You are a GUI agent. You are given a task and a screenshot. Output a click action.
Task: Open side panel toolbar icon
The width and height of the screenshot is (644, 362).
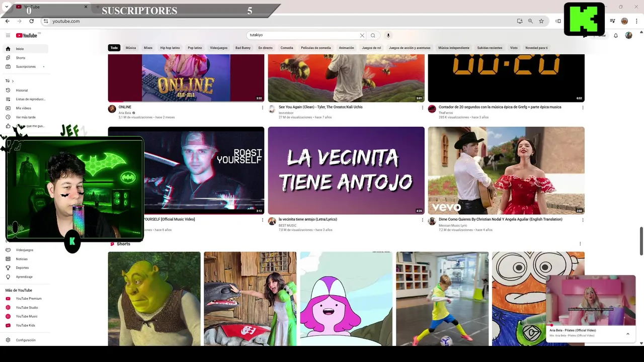click(558, 21)
